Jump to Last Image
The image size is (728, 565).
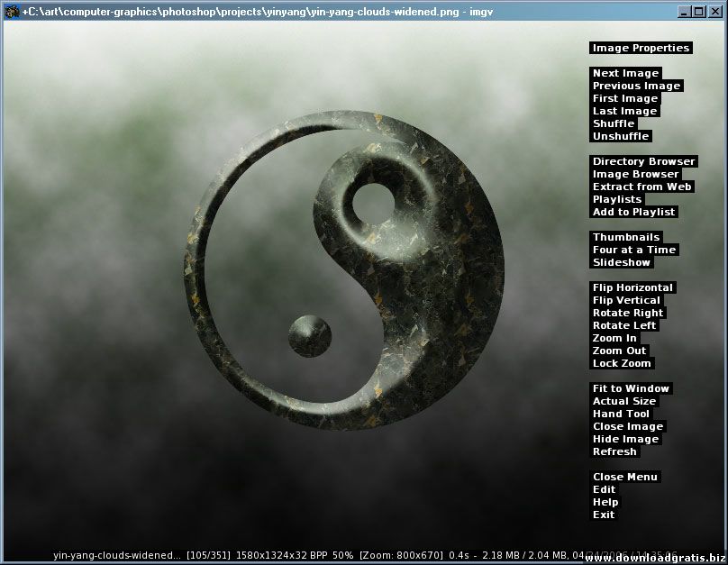click(x=624, y=111)
